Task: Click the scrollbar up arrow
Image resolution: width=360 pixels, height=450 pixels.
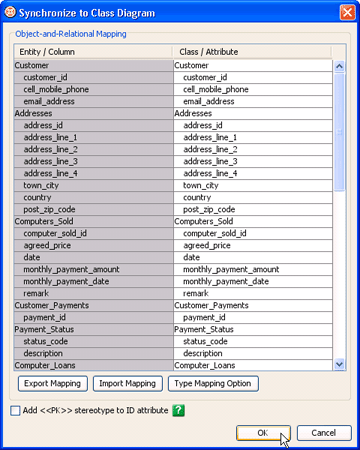Action: (339, 66)
